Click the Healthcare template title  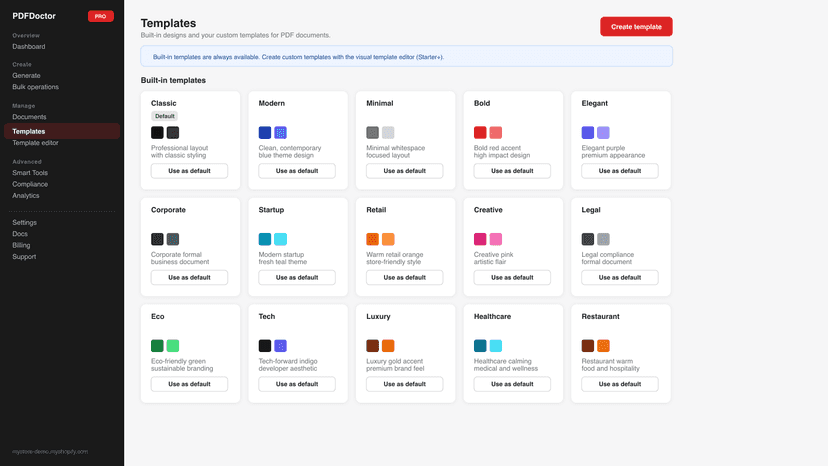point(492,316)
